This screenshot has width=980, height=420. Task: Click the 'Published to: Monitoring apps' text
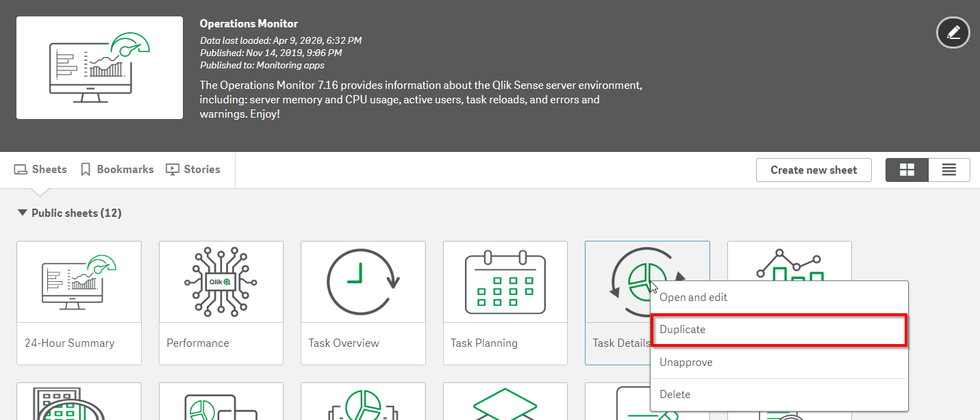pyautogui.click(x=262, y=66)
